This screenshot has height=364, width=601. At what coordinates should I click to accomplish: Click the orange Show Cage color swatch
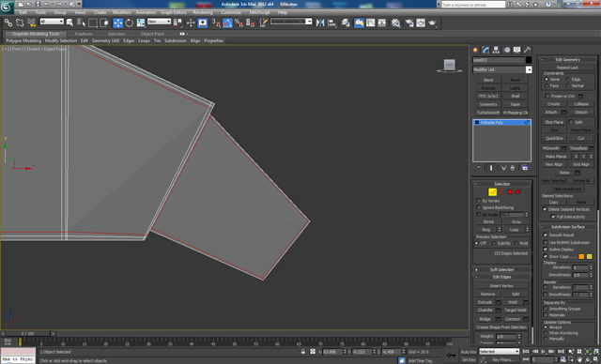[581, 256]
